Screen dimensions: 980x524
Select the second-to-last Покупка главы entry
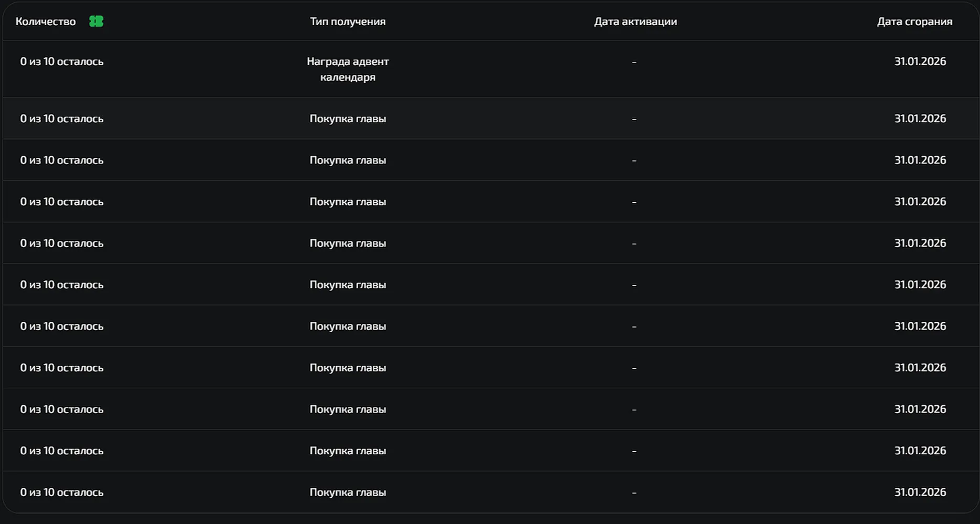[x=348, y=451]
